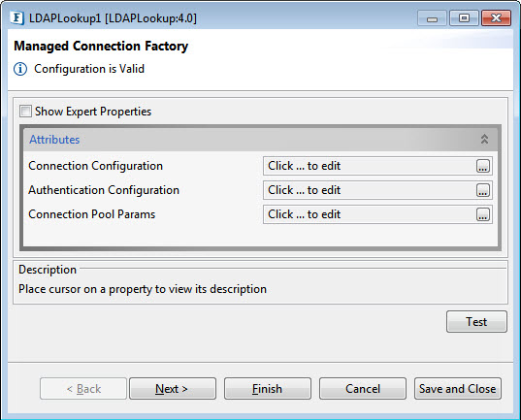Click the Finish button

click(268, 388)
